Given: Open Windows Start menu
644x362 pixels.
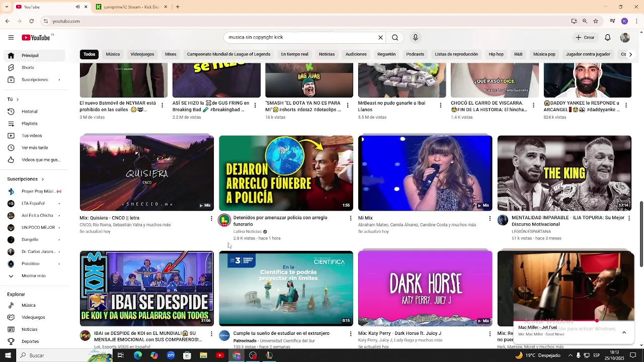Looking at the screenshot, I should tap(8, 355).
